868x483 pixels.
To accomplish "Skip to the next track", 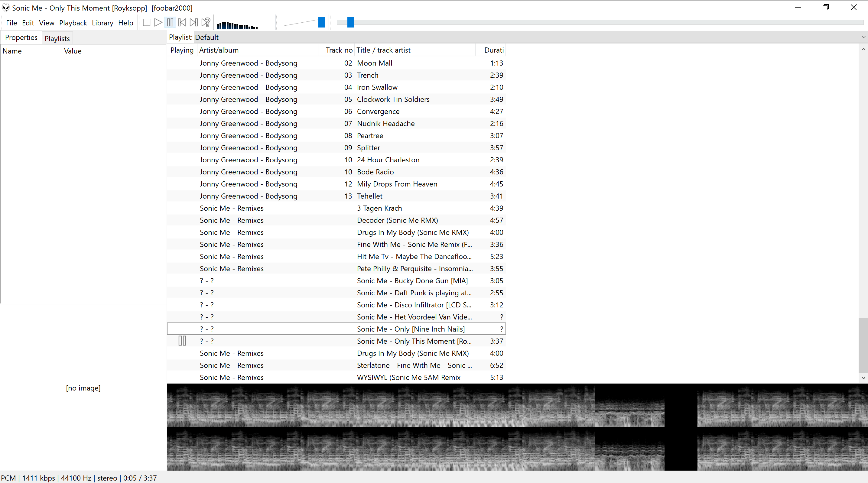I will [x=194, y=23].
